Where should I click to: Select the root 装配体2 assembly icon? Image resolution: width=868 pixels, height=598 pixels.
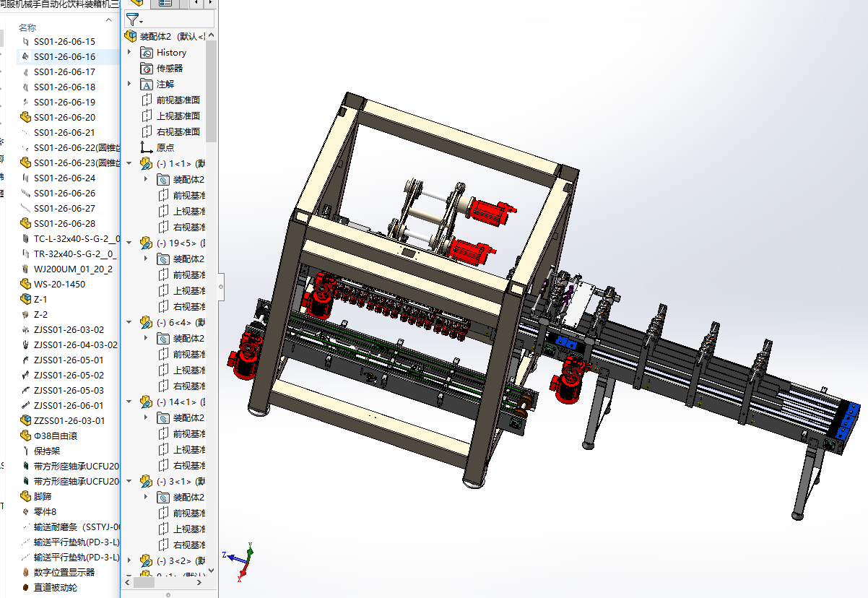(131, 36)
